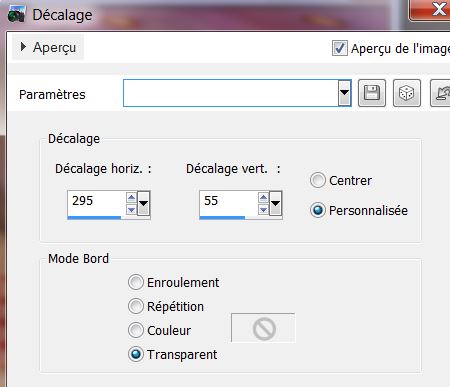Open horizontal offset slider dropdown arrow
Viewport: 450px width, 387px height.
pyautogui.click(x=143, y=203)
